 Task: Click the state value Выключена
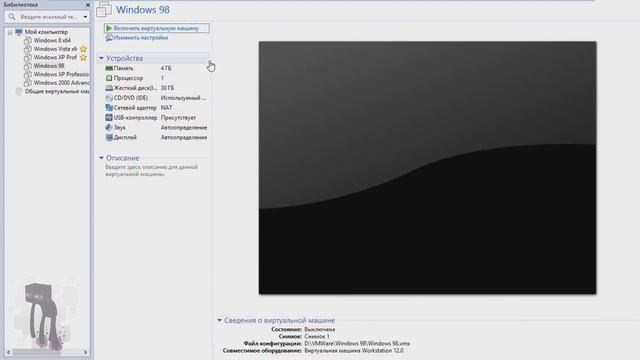coord(320,329)
